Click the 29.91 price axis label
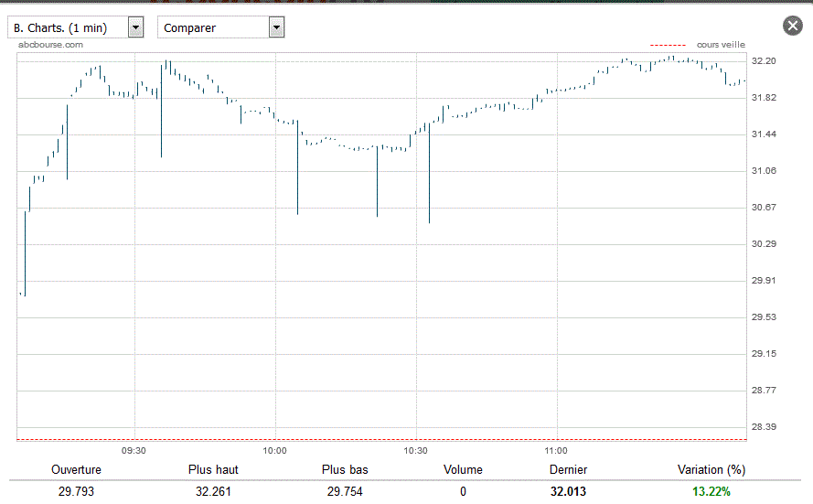Screen dimensions: 813x504 (764, 281)
